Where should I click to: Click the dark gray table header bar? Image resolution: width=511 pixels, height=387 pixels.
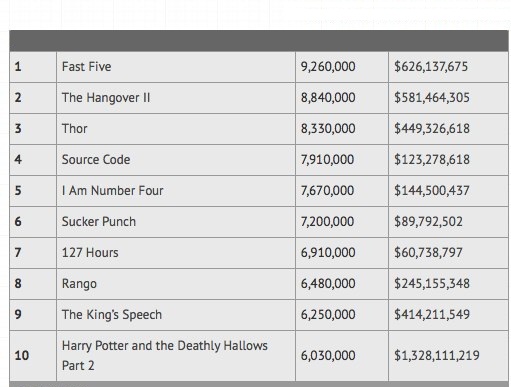click(x=259, y=41)
